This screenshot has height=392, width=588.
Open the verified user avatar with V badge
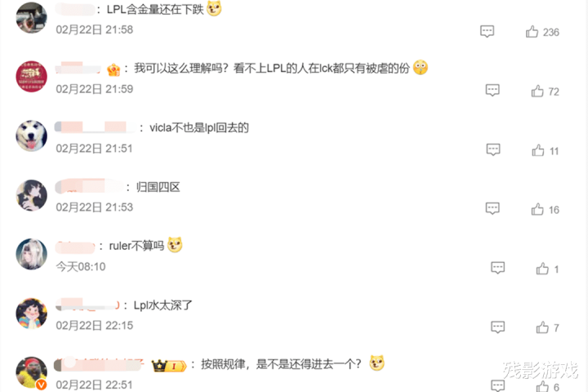[x=32, y=372]
